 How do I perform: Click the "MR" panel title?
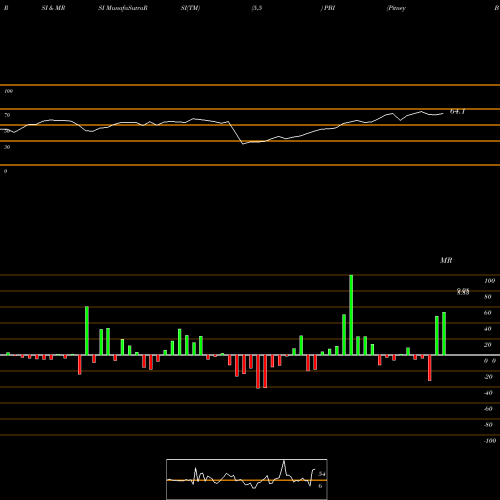446,260
